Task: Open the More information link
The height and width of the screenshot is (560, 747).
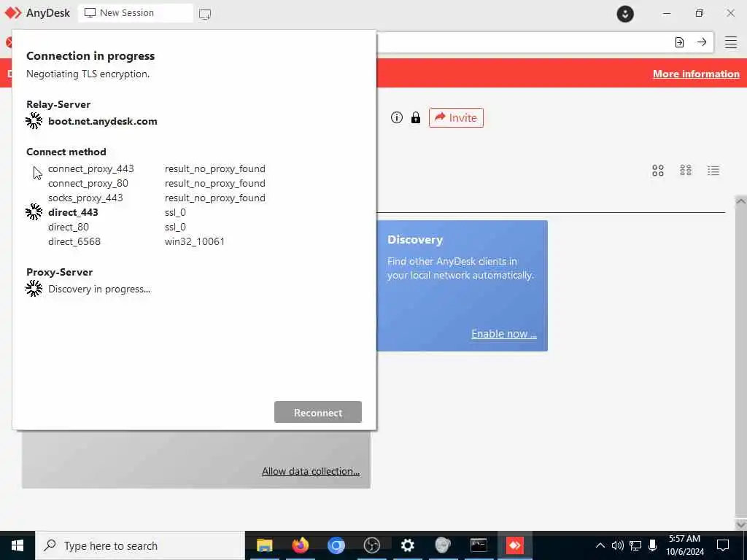Action: click(x=696, y=74)
